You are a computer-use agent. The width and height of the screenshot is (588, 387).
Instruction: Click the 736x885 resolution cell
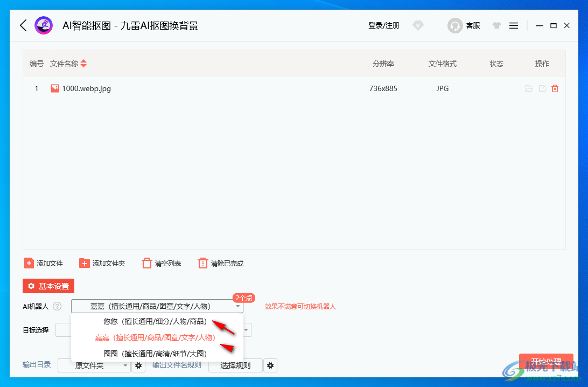pyautogui.click(x=383, y=88)
